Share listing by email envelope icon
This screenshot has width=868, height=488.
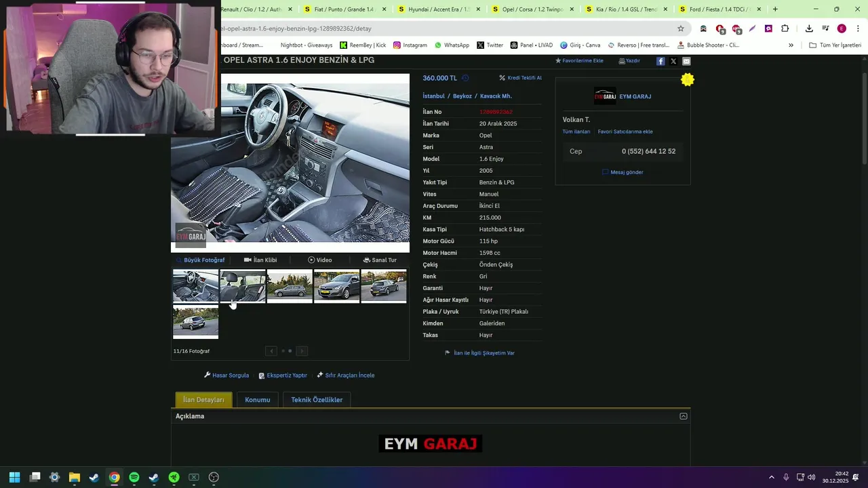point(686,61)
